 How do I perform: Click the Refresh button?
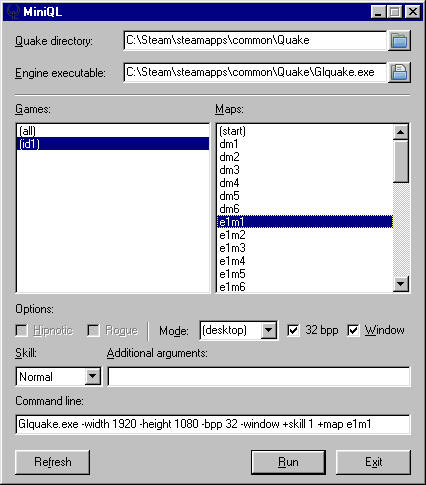click(53, 462)
